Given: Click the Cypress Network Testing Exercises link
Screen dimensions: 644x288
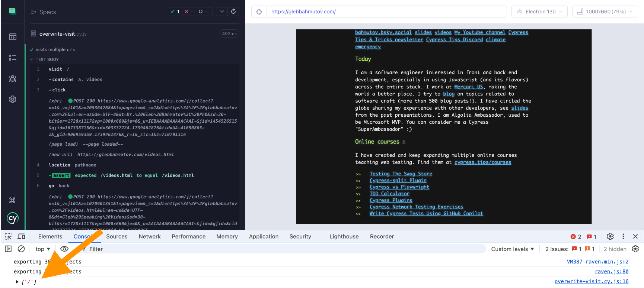Looking at the screenshot, I should click(x=417, y=207).
